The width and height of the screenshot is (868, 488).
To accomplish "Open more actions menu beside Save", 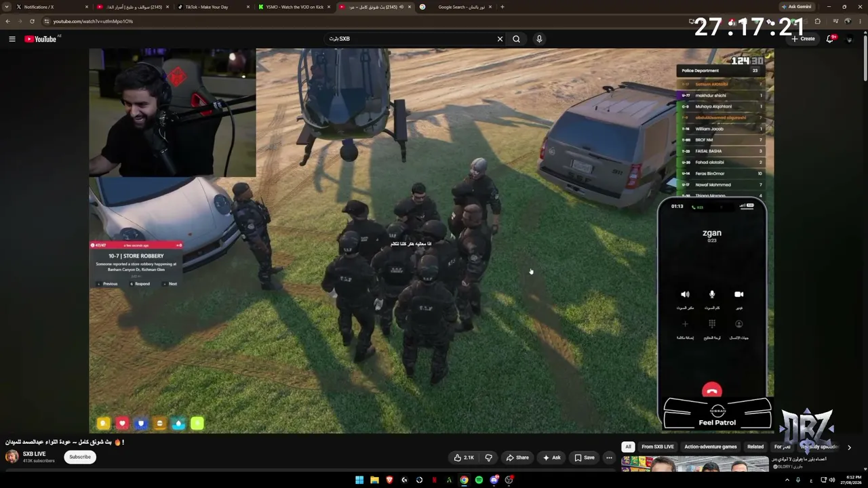I will point(609,457).
